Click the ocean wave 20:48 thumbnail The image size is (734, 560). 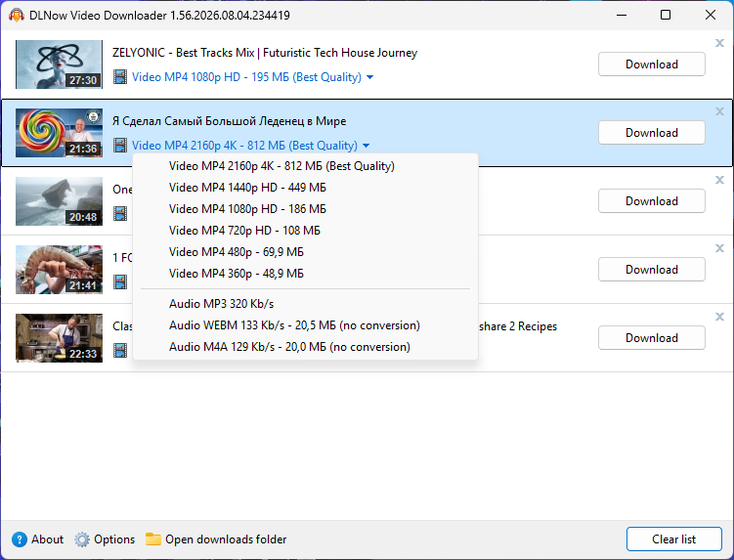(59, 201)
